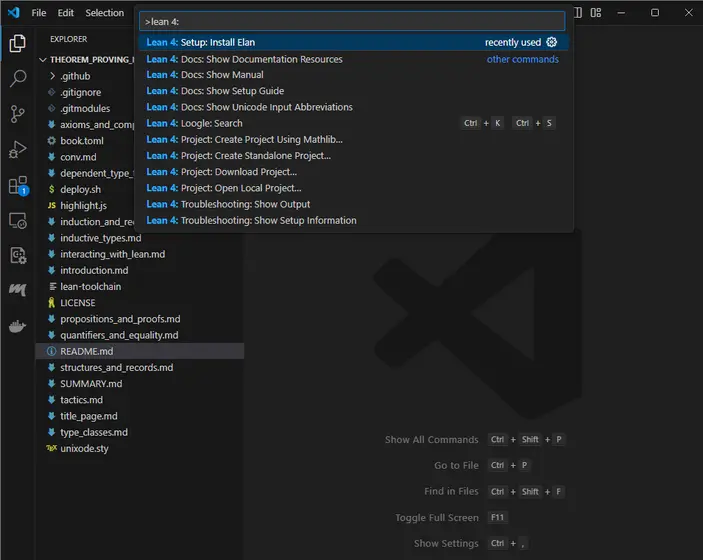Open the Search view icon
This screenshot has height=560, width=703.
(17, 78)
